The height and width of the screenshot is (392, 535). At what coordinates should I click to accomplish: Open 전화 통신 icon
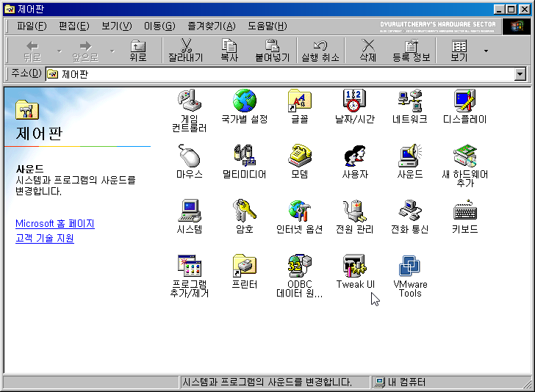(410, 211)
